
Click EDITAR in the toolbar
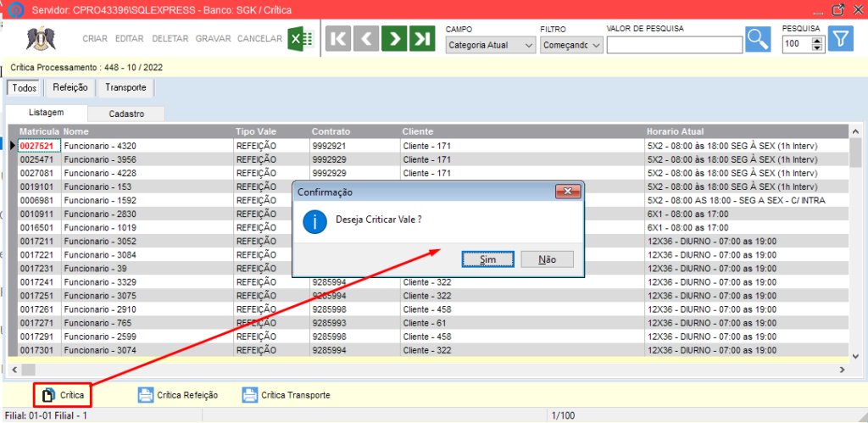point(130,39)
